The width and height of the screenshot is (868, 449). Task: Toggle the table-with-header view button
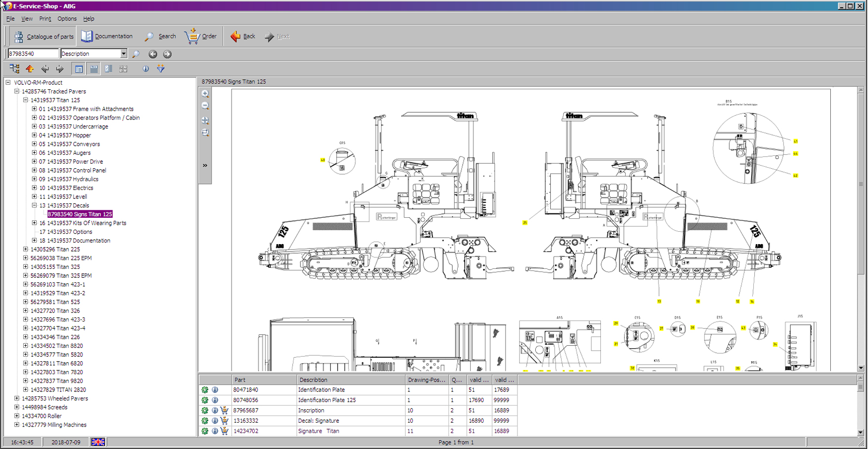pos(94,69)
